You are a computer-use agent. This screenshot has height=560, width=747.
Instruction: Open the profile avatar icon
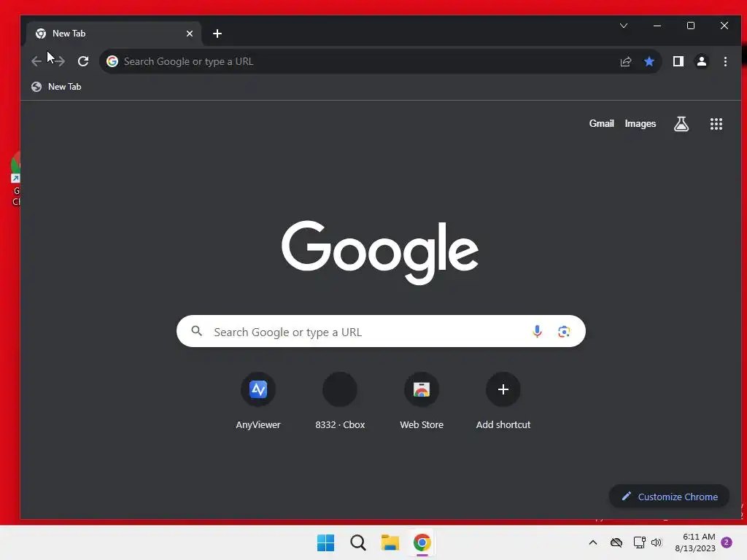coord(702,61)
